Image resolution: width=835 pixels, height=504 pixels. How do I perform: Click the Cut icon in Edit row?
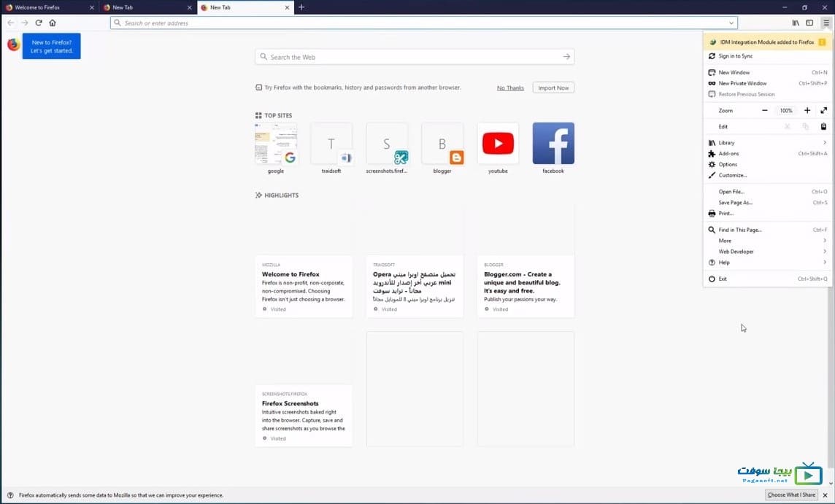coord(787,127)
